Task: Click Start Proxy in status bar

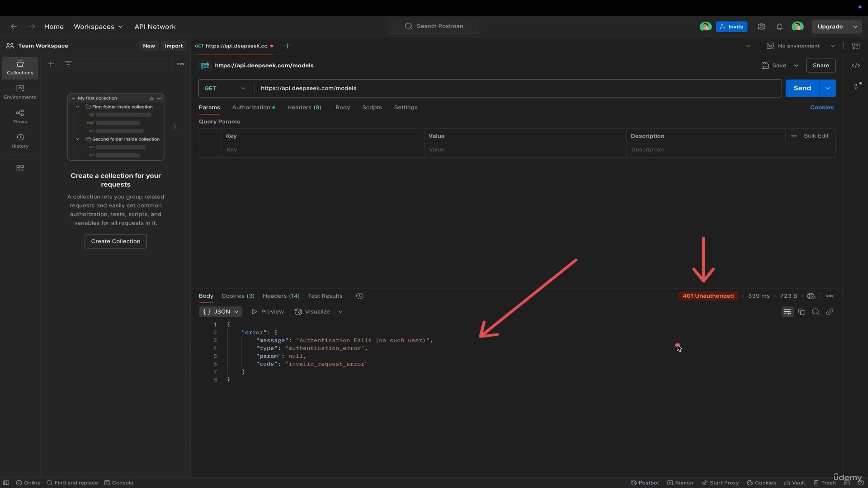Action: pyautogui.click(x=720, y=483)
